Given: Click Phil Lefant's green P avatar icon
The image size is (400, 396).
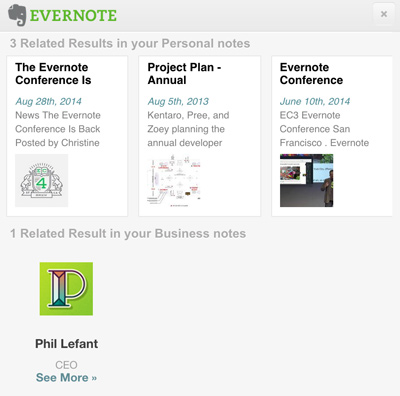Looking at the screenshot, I should point(66,289).
